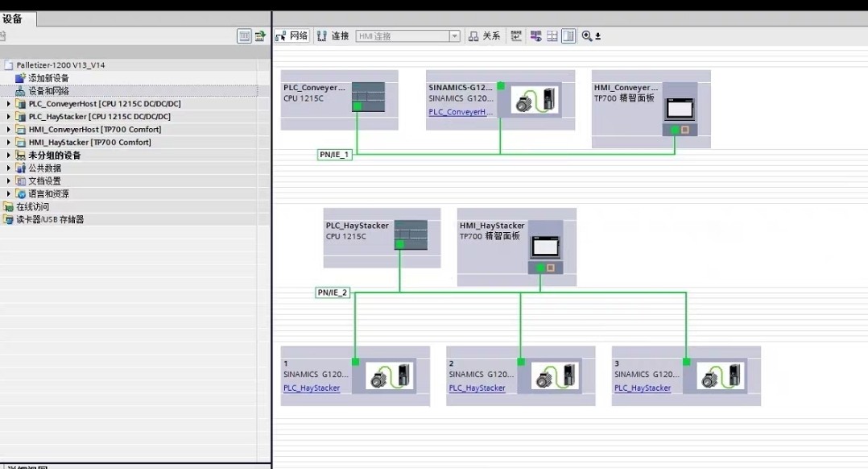The height and width of the screenshot is (469, 868).
Task: Click the green Ethernet port on PLC_HayStacker
Action: (399, 243)
